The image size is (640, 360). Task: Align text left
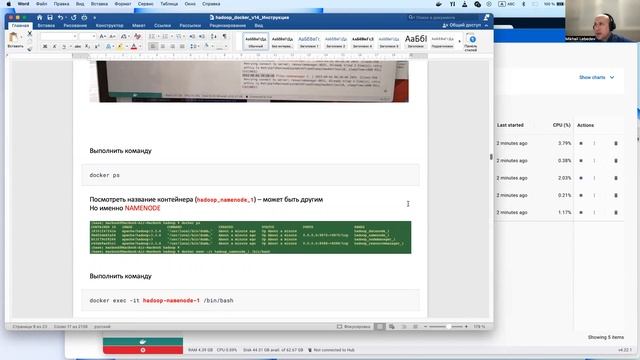coord(153,47)
